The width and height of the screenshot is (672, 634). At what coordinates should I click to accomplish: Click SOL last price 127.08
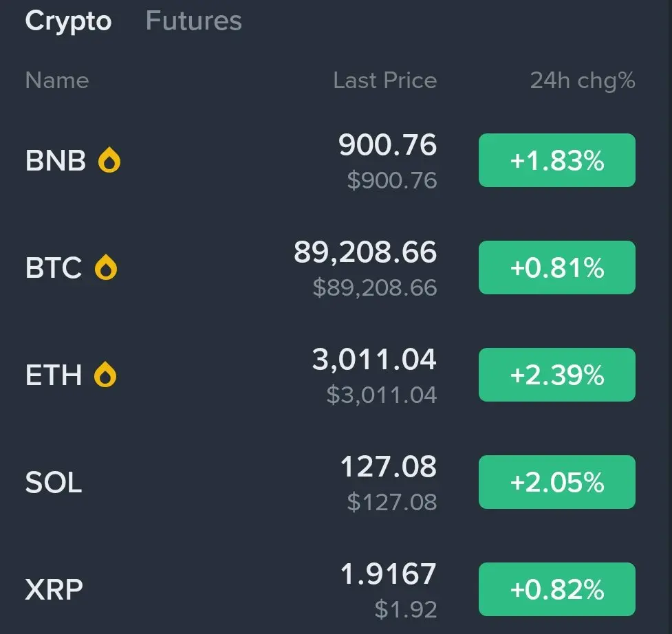389,468
